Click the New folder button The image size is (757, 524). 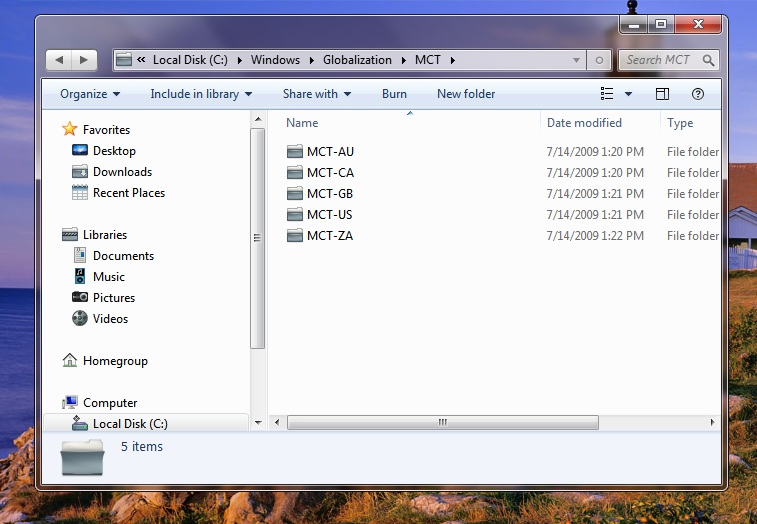click(x=466, y=94)
